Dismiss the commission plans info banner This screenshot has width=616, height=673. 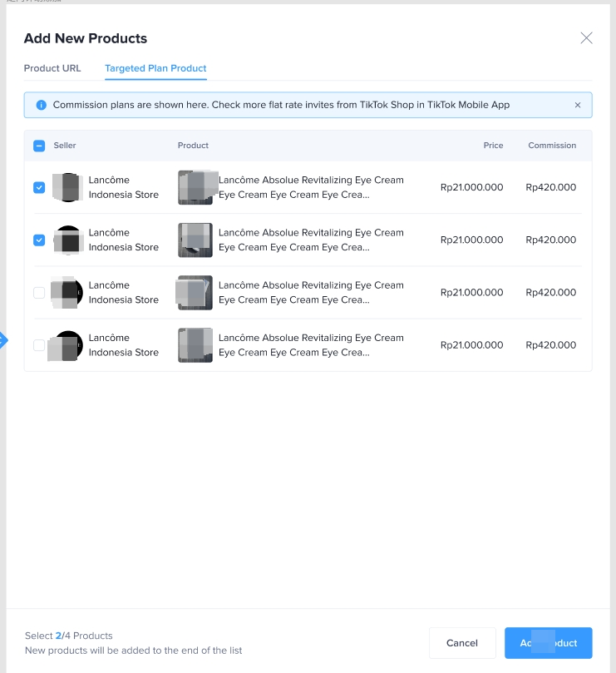(x=578, y=106)
